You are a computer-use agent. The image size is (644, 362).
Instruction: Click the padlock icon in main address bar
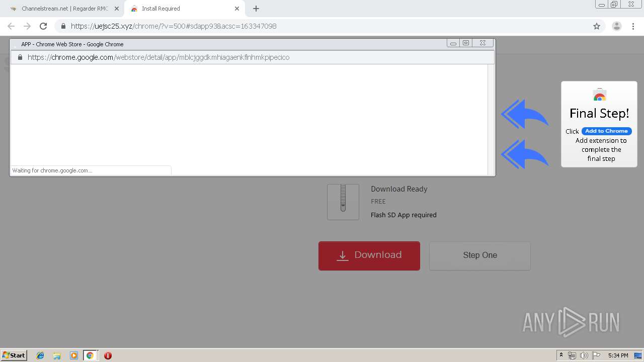pyautogui.click(x=63, y=26)
